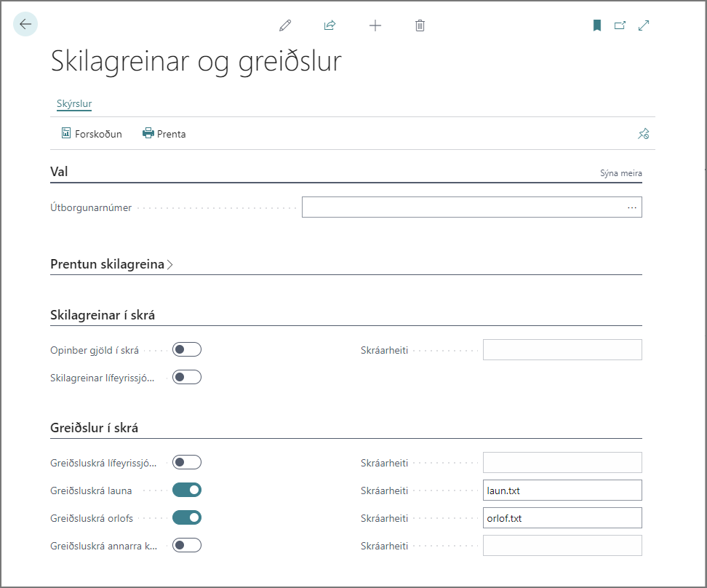Select the Skýrslur tab
707x588 pixels.
pos(74,104)
